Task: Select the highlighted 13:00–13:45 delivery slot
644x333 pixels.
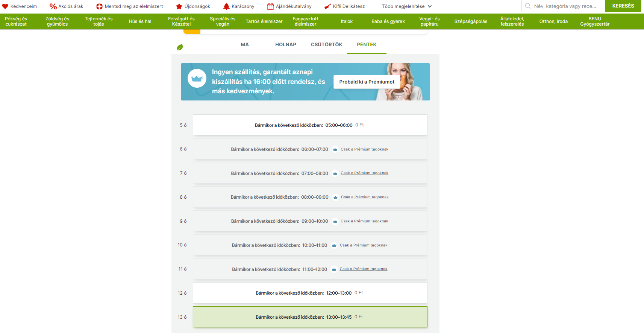Action: tap(310, 317)
